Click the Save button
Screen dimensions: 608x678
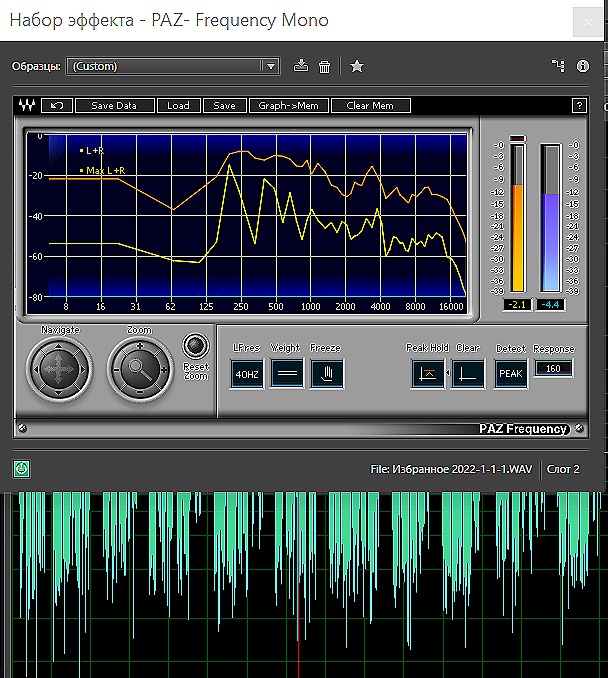(224, 106)
